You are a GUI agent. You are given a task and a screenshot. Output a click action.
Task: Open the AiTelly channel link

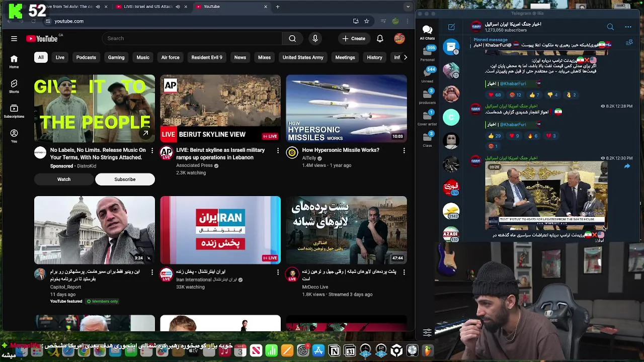click(309, 158)
